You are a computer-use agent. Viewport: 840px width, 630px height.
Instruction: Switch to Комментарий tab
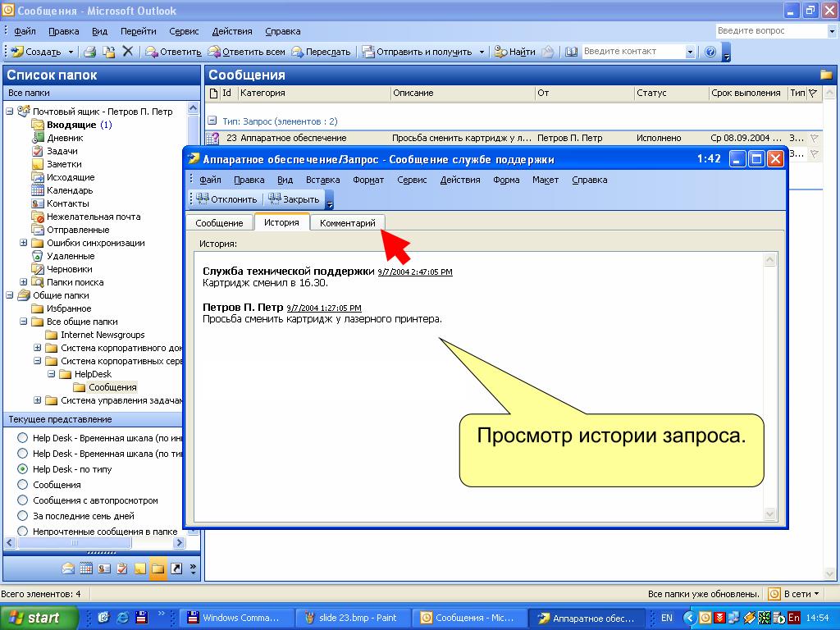(347, 223)
